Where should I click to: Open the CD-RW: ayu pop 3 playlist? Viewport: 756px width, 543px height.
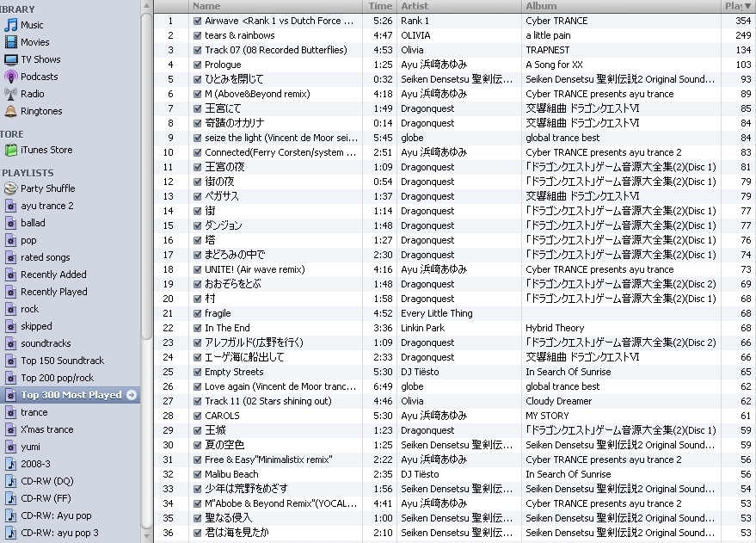[59, 533]
